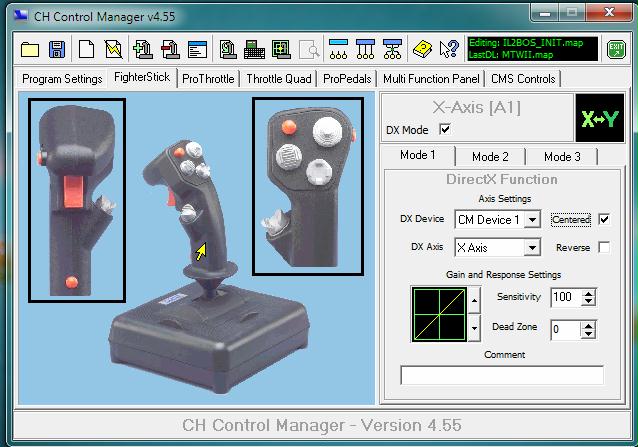The image size is (638, 447).
Task: Switch to the Throttle Quad tab
Action: pyautogui.click(x=279, y=79)
